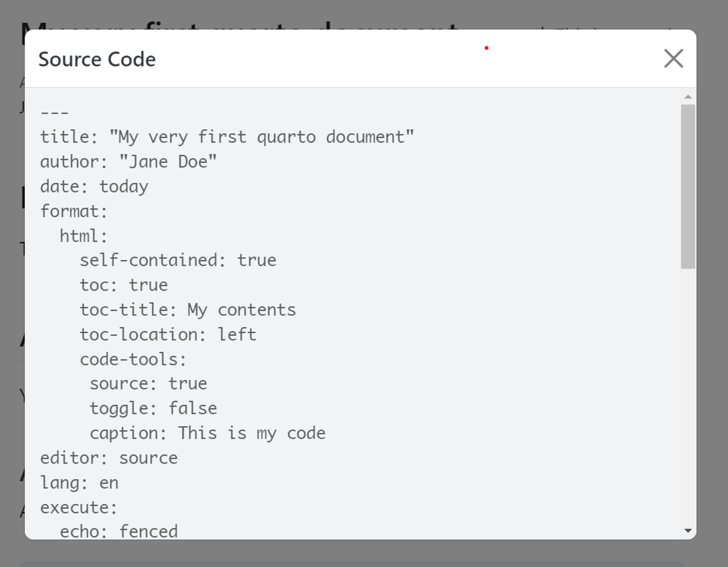Viewport: 728px width, 567px height.
Task: Click the "code-tools:" line
Action: coord(133,359)
